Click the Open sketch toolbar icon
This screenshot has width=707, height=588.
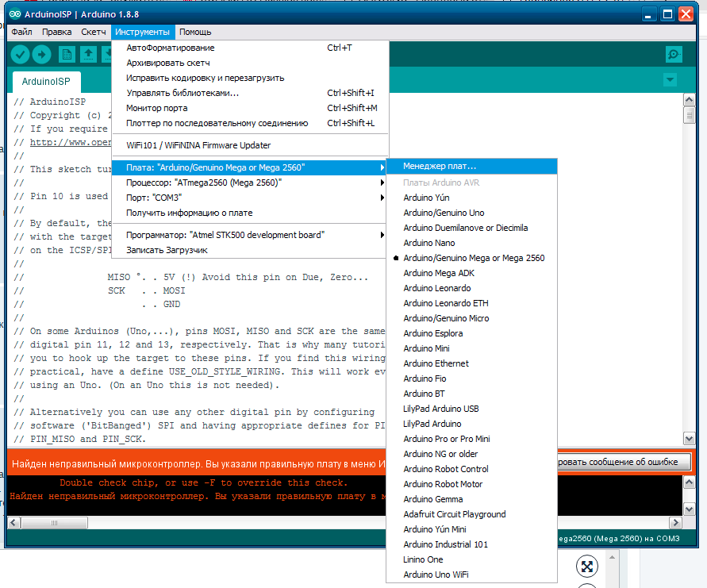(x=88, y=55)
